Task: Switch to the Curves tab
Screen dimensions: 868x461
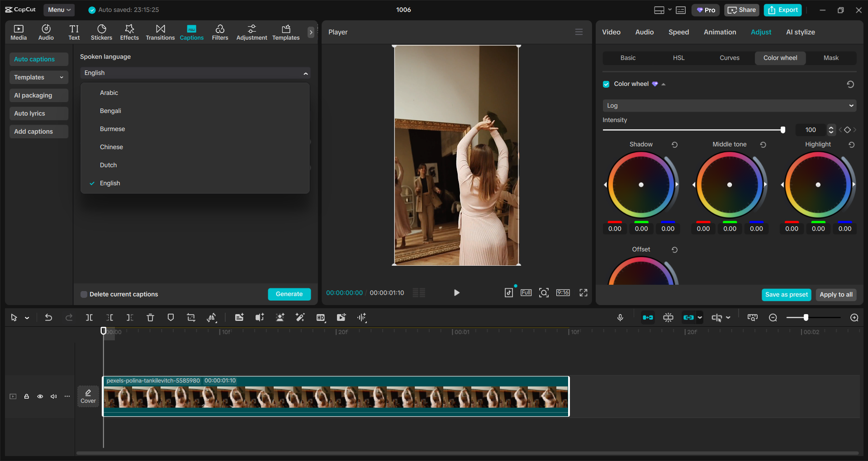Action: click(729, 58)
